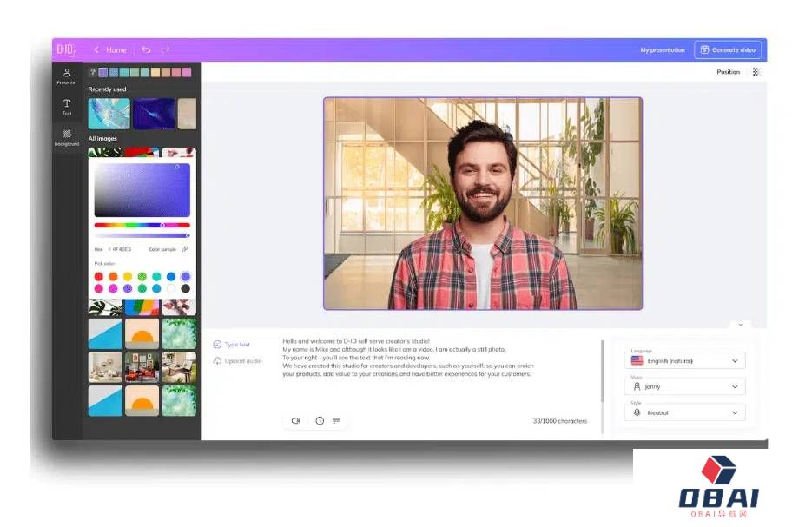Screen dimensions: 812x527
Task: Click the Hex color value field
Action: pos(122,249)
